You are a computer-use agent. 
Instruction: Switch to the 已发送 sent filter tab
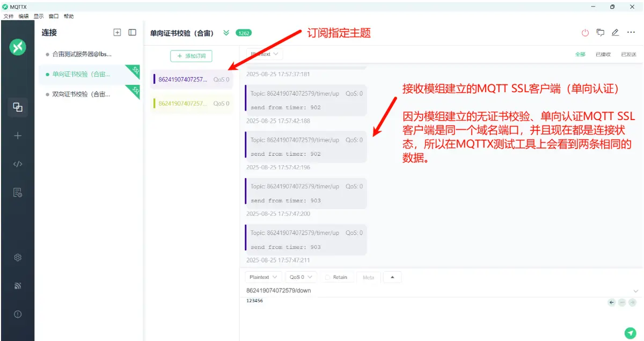tap(629, 54)
